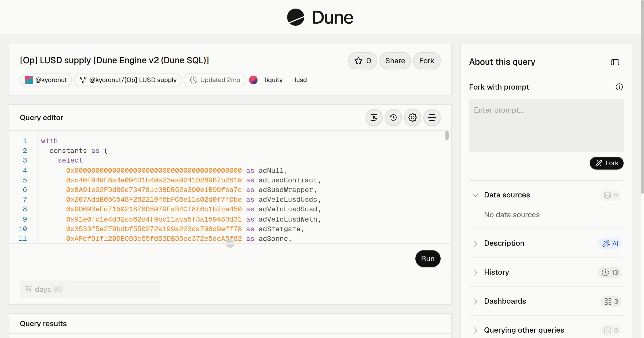This screenshot has width=644, height=338.
Task: Click the @kyoronut user avatar
Action: [29, 80]
